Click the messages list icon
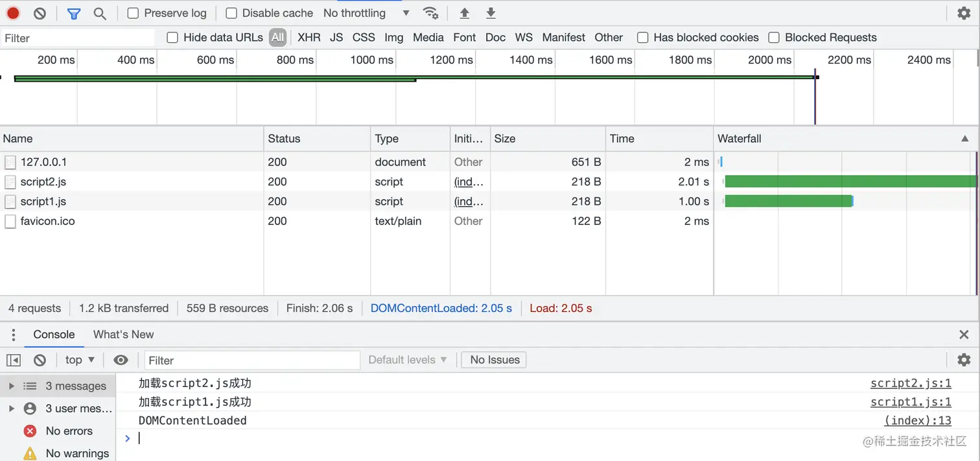 click(30, 386)
